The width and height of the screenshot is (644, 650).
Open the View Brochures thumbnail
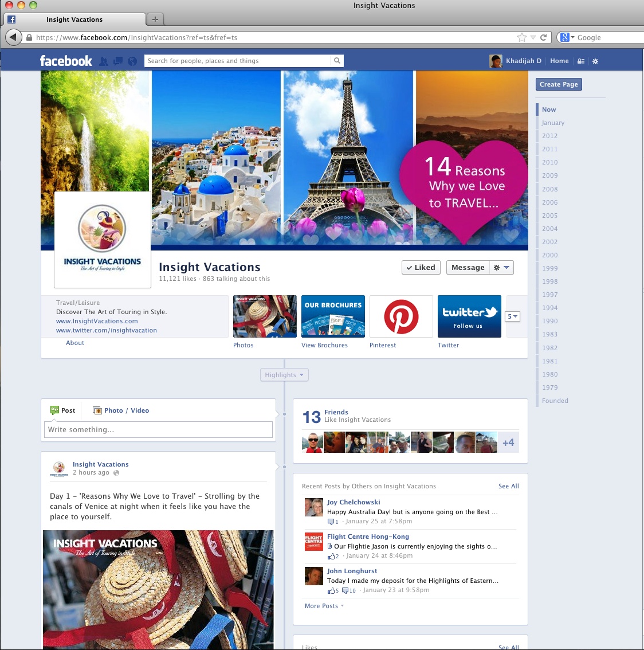coord(333,316)
